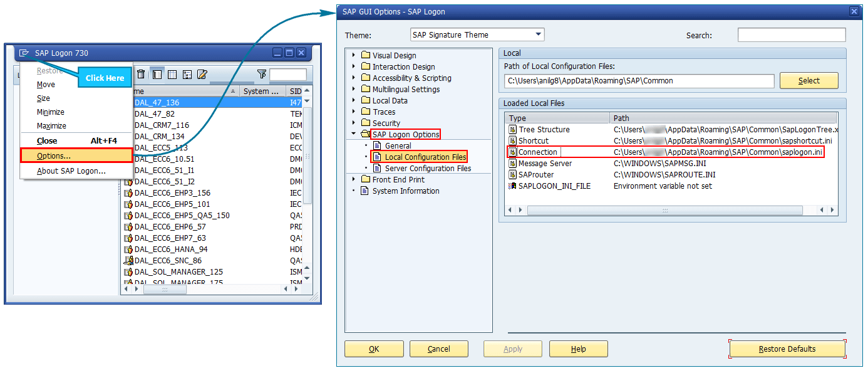Click the Select button beside the config path
This screenshot has height=373, width=868.
pos(809,80)
